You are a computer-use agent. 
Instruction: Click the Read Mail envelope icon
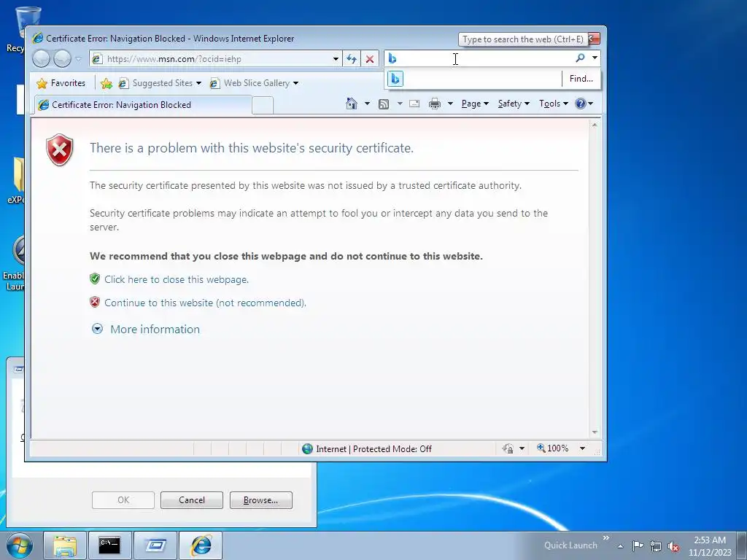click(x=414, y=104)
